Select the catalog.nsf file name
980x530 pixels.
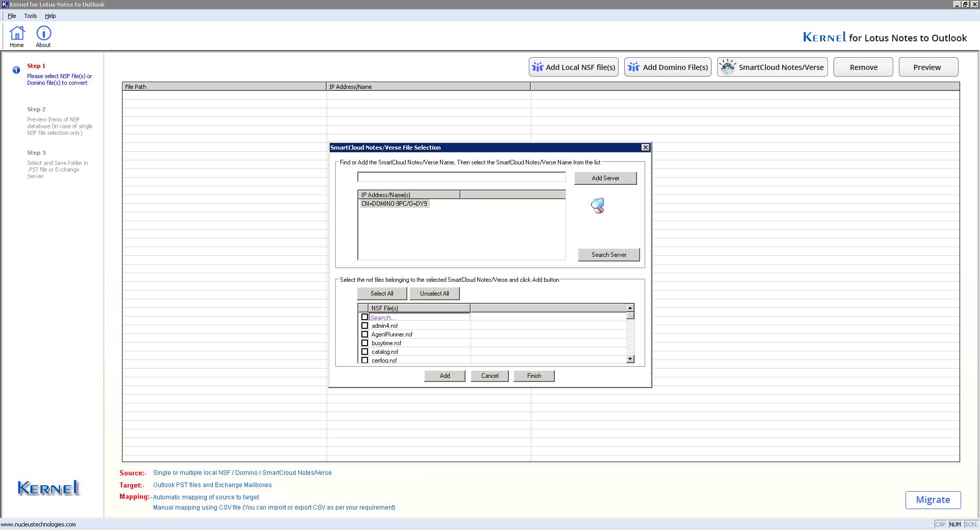tap(385, 352)
